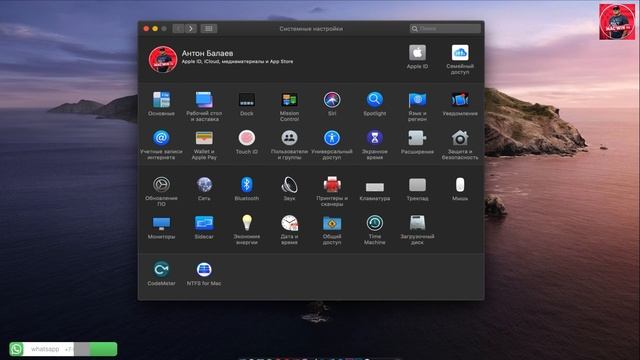
Task: Open Клавиатура (Keyboard) pane
Action: point(375,187)
